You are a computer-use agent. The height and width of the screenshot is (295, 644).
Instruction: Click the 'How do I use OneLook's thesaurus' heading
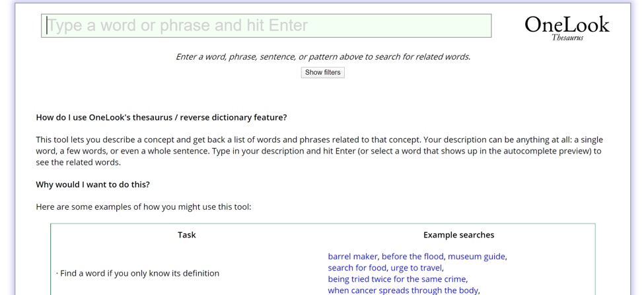click(161, 118)
